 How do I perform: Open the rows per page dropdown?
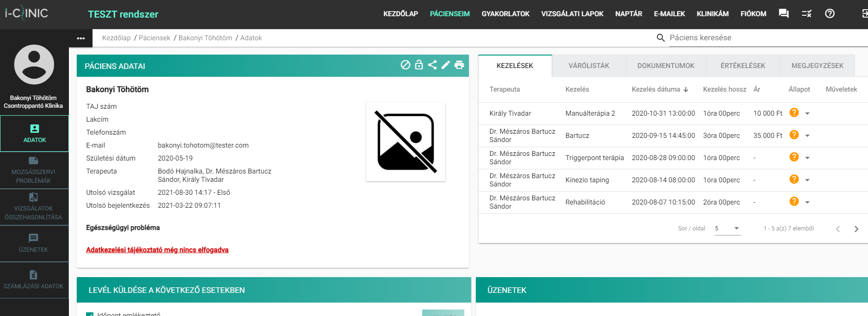click(x=727, y=229)
